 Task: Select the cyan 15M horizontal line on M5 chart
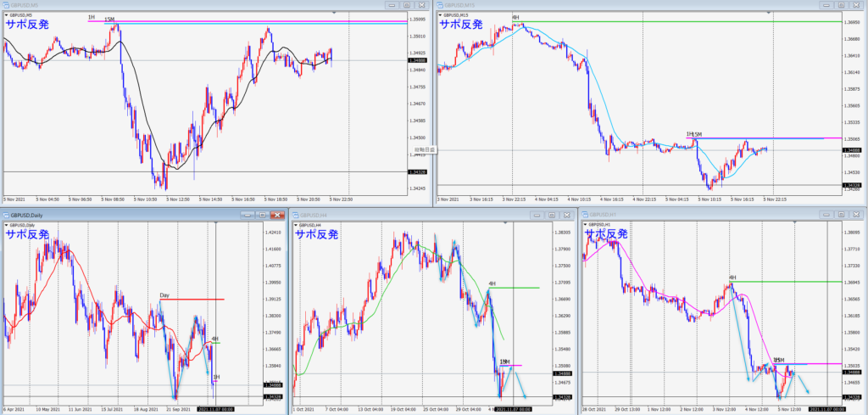tap(256, 24)
